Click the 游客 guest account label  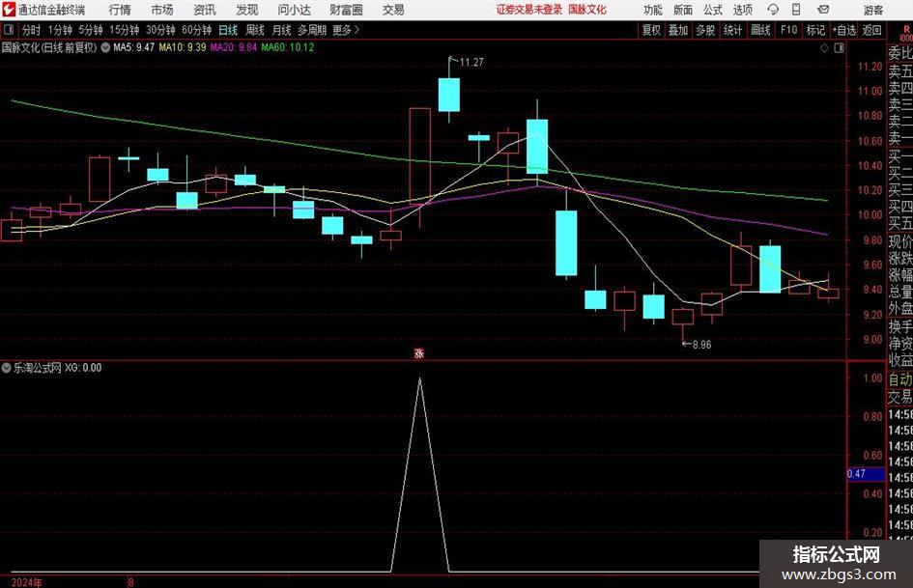tap(873, 10)
